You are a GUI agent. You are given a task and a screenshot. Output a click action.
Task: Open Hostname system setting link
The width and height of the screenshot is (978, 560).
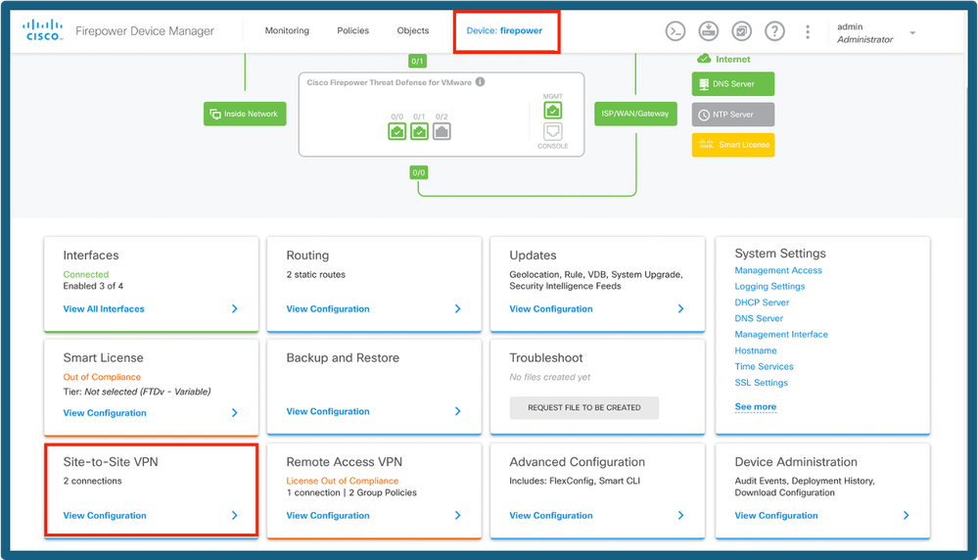coord(756,351)
